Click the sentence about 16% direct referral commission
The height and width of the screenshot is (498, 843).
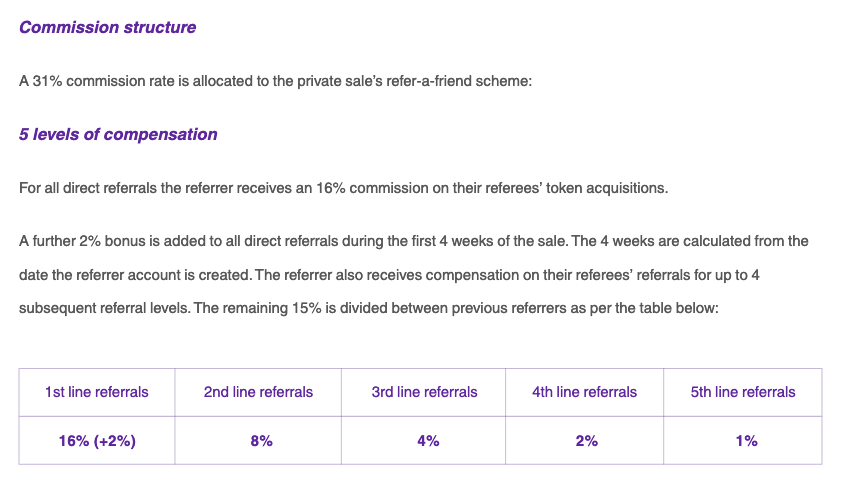[x=344, y=188]
